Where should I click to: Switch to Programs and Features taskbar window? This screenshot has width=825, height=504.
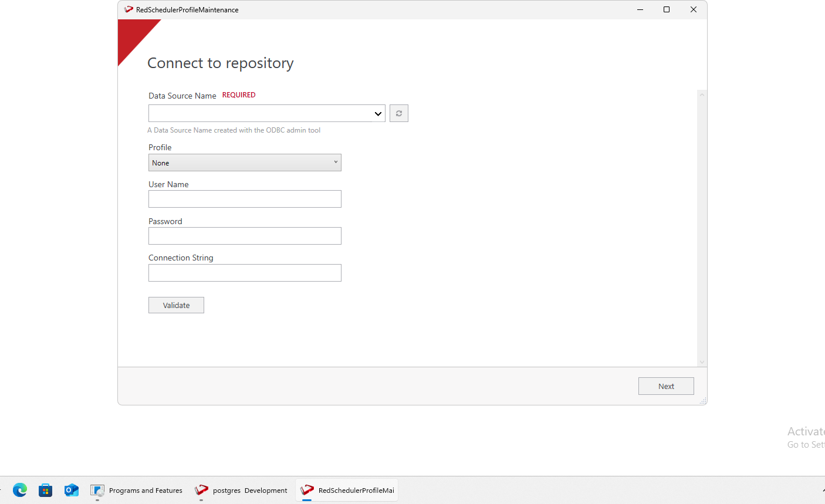tap(137, 490)
